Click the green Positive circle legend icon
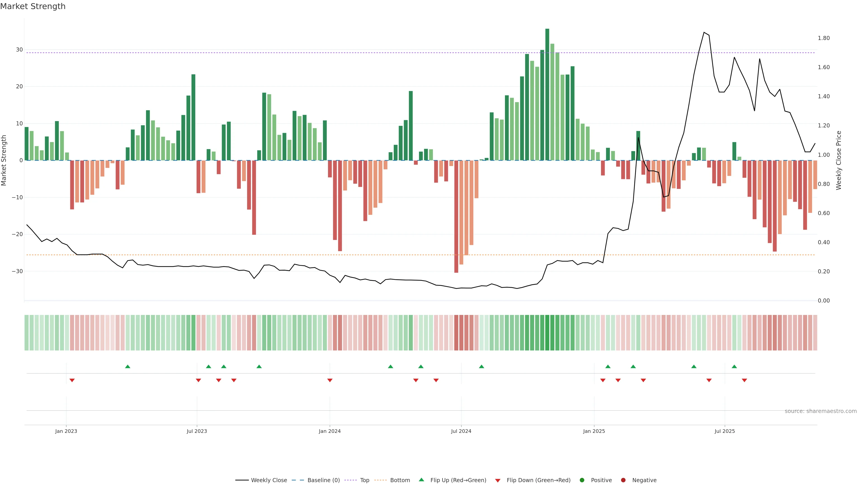Image resolution: width=868 pixels, height=488 pixels. click(582, 480)
